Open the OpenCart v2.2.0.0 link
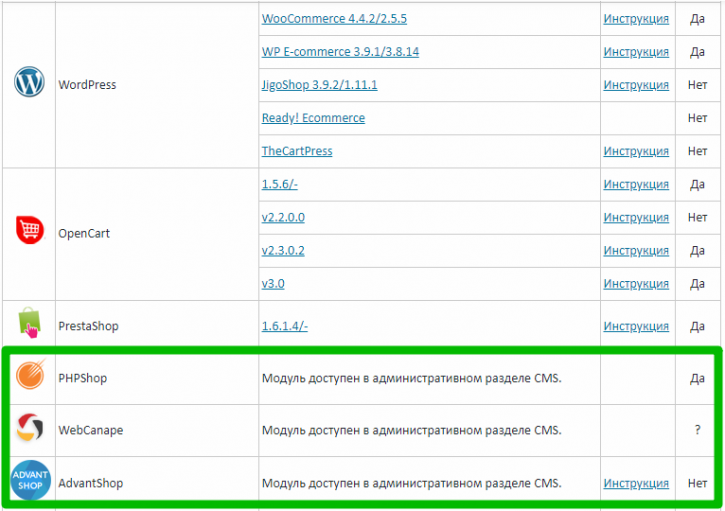 [283, 217]
